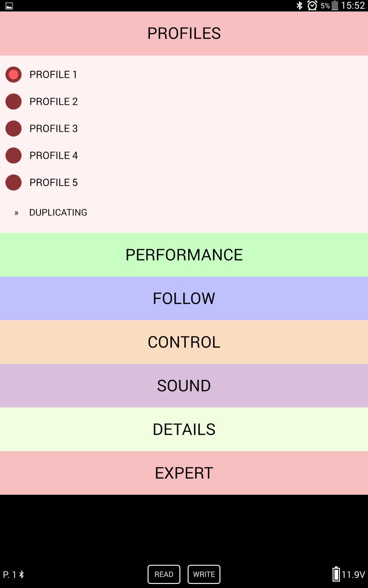
Task: Open the Expert settings section
Action: pyautogui.click(x=184, y=473)
